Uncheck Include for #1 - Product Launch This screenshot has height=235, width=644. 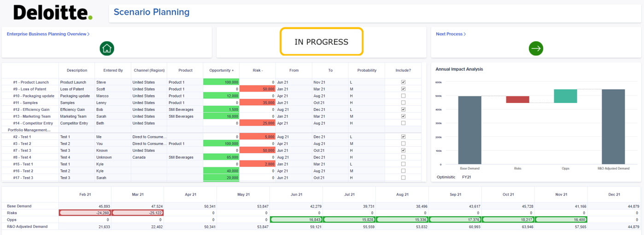tap(403, 82)
